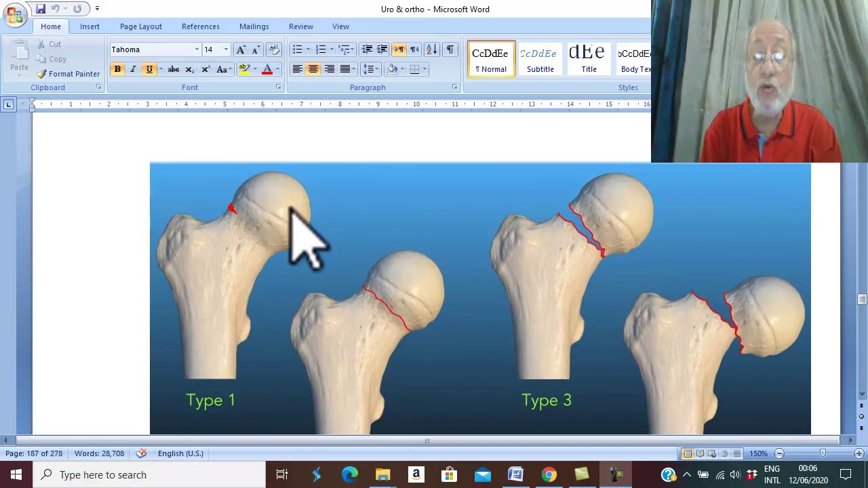Switch to Print Layout view
Screen dimensions: 868x488
click(688, 453)
